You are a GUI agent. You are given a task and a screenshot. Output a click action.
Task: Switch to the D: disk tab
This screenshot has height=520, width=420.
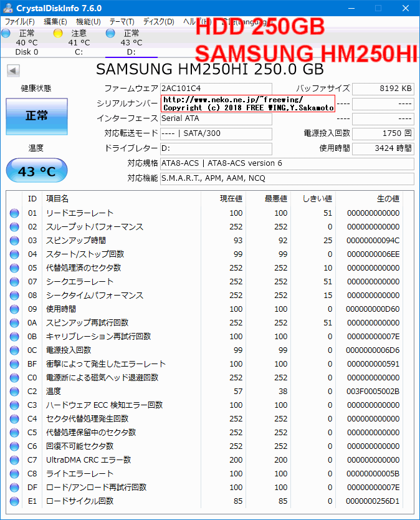coord(131,42)
